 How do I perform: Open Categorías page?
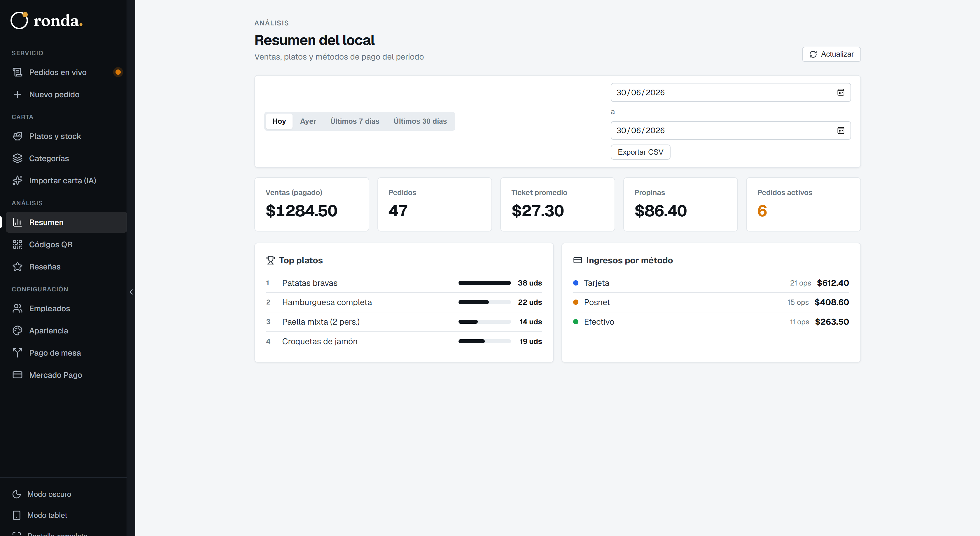point(66,158)
